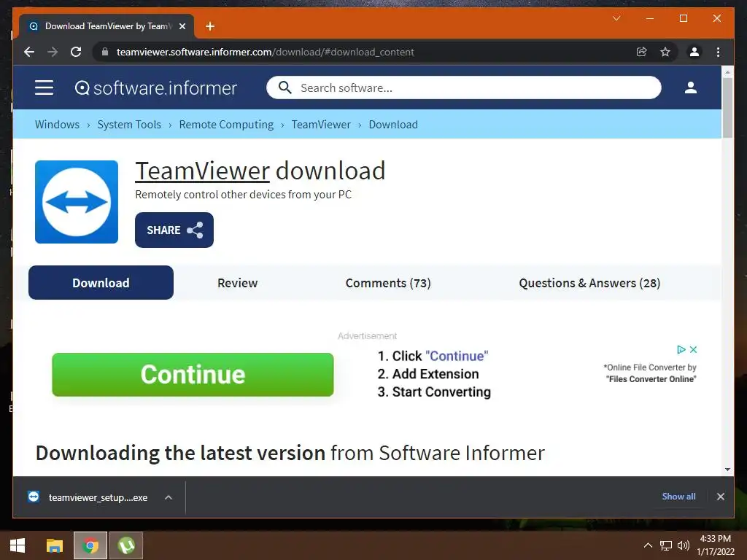Expand the download item options chevron
747x560 pixels.
tap(169, 497)
